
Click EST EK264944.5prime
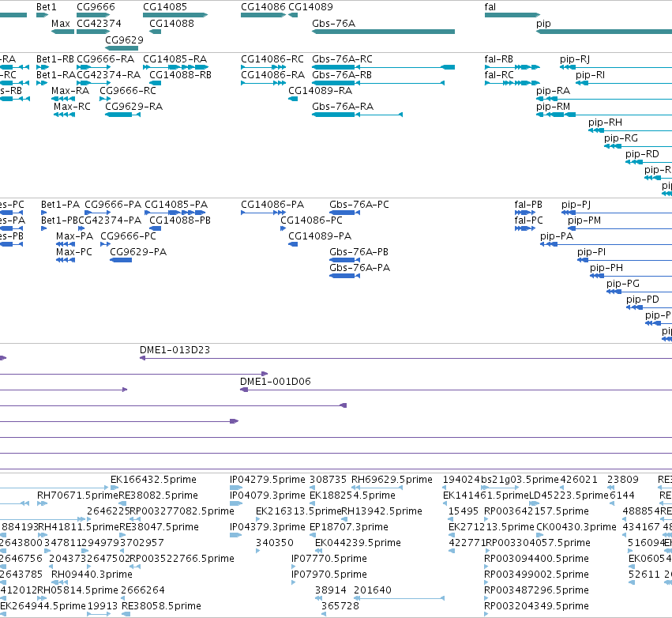[43, 606]
